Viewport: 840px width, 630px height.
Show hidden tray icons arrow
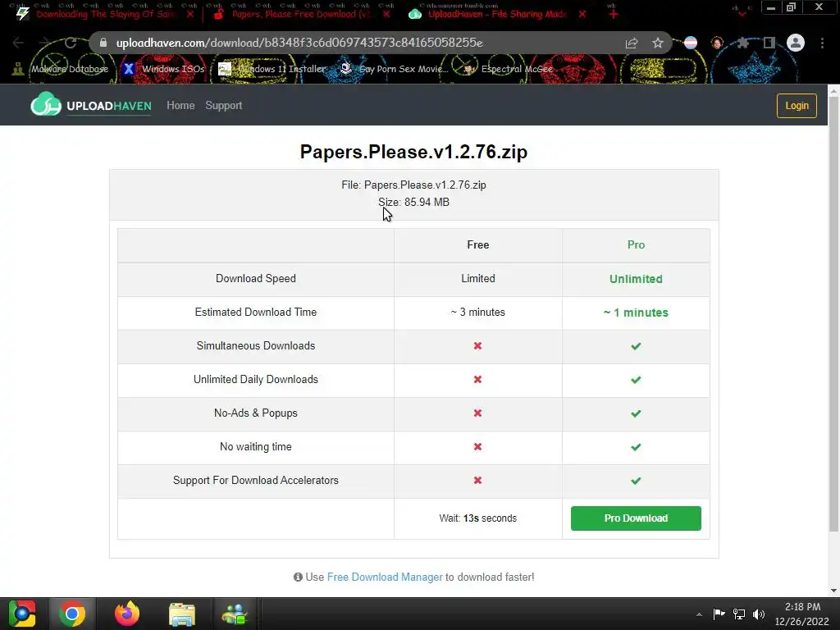click(699, 614)
